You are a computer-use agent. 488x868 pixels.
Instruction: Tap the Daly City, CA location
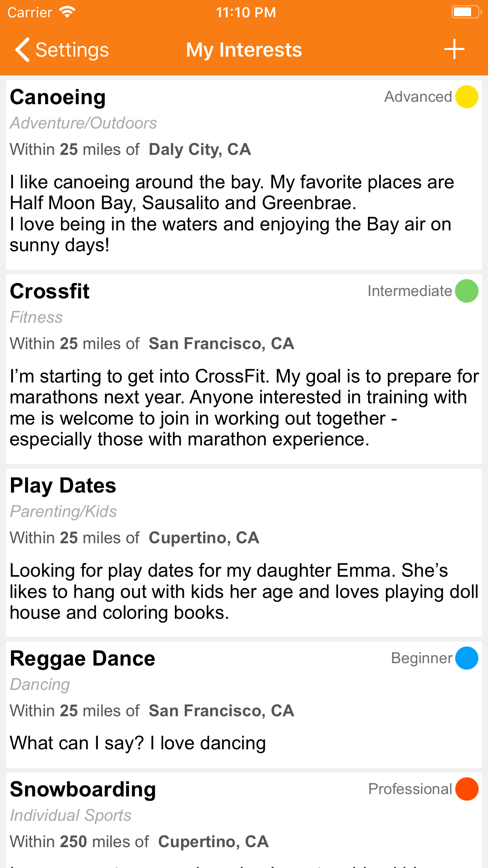pos(200,149)
